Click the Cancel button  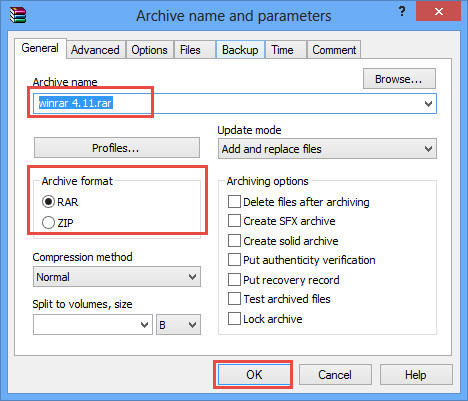(335, 375)
